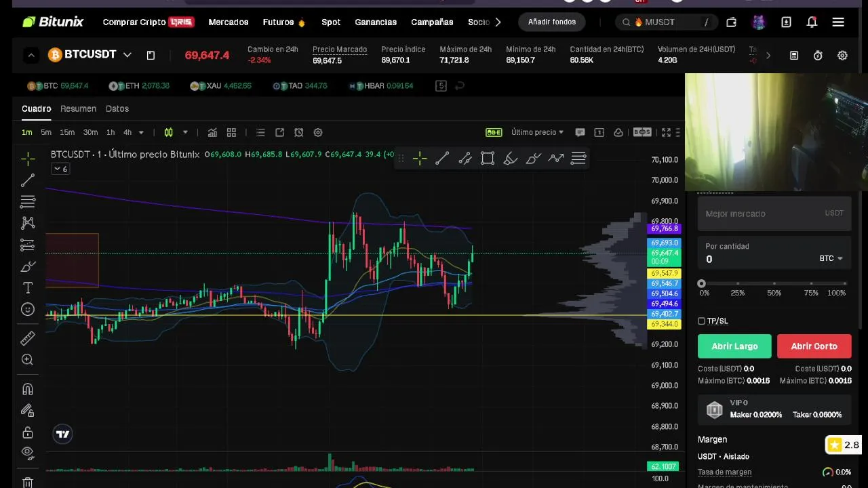Open the notifications bell icon
The height and width of the screenshot is (488, 868).
pos(812,22)
